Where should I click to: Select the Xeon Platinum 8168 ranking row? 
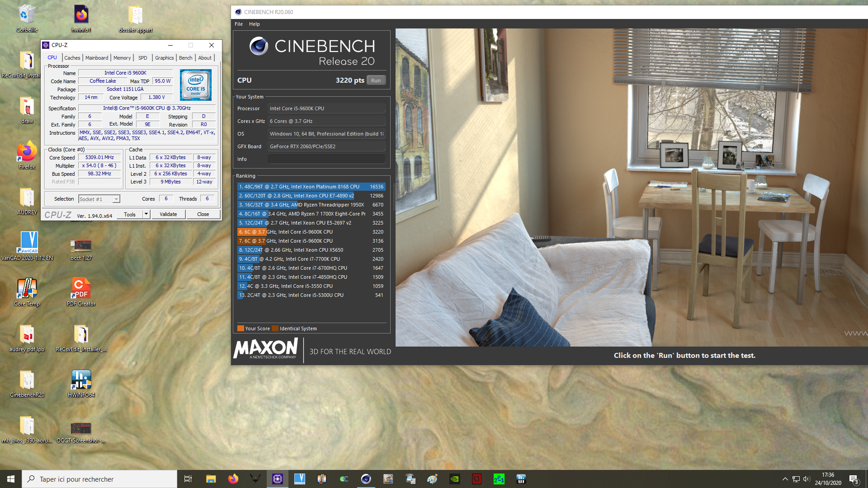(311, 187)
